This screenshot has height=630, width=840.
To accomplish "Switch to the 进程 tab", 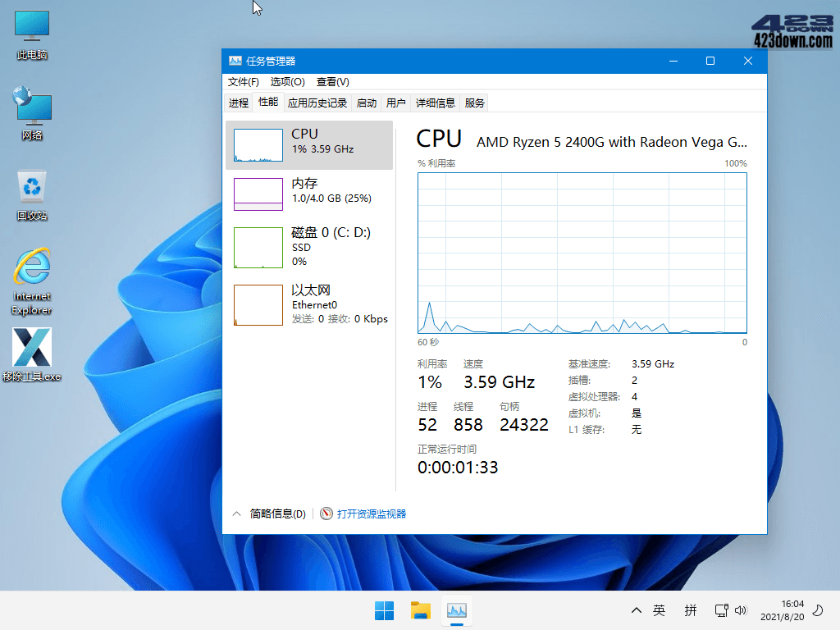I will click(239, 103).
